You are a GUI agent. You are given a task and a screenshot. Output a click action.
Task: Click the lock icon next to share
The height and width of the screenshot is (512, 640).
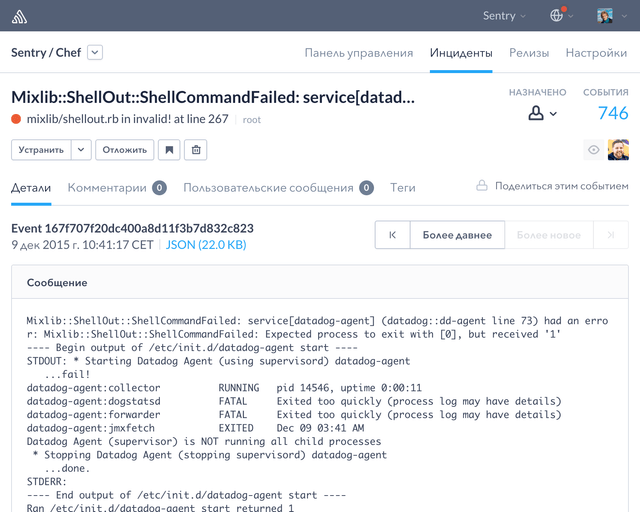pyautogui.click(x=482, y=185)
